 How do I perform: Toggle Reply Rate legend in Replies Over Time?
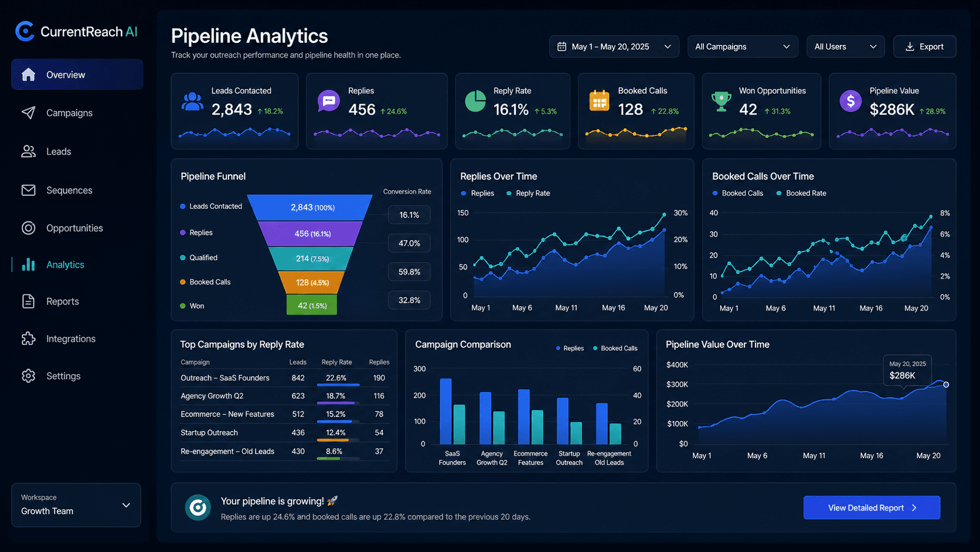click(528, 193)
